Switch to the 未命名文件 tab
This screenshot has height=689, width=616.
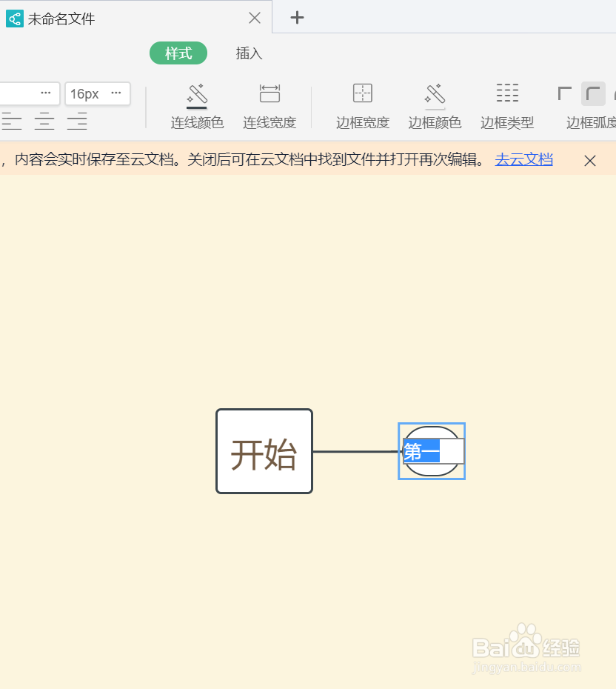[x=135, y=18]
